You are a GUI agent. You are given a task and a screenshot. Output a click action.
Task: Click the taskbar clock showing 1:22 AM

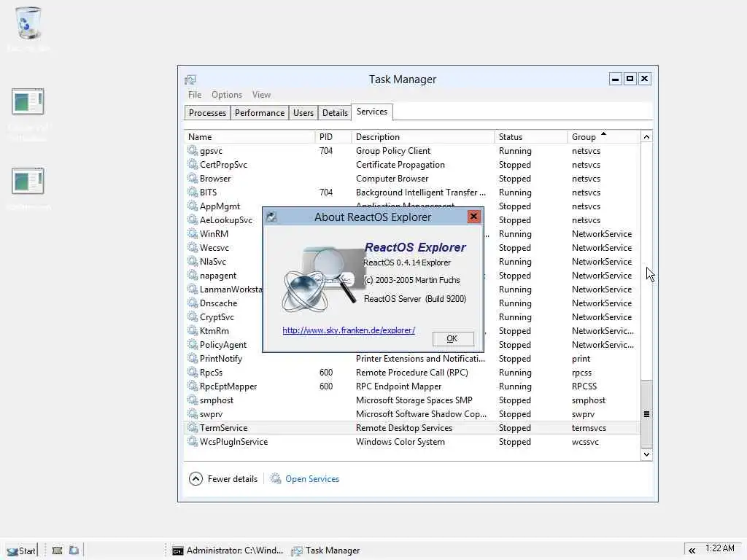click(720, 548)
